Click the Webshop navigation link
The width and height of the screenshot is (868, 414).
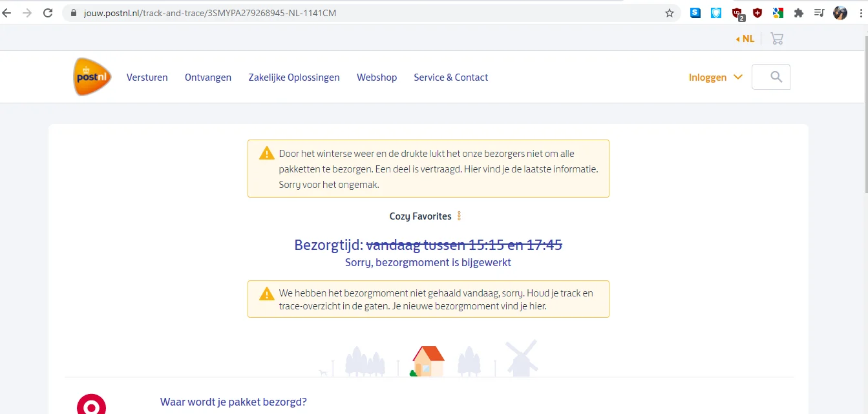[x=377, y=77]
